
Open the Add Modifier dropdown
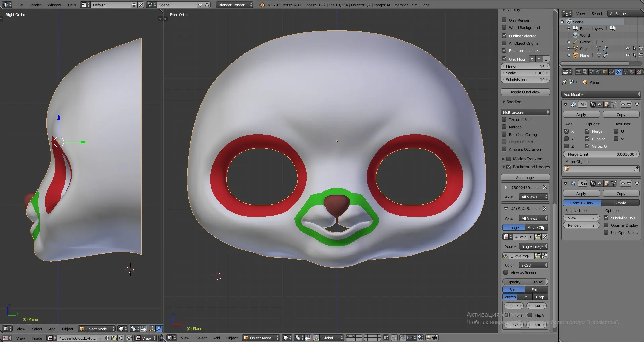click(601, 94)
